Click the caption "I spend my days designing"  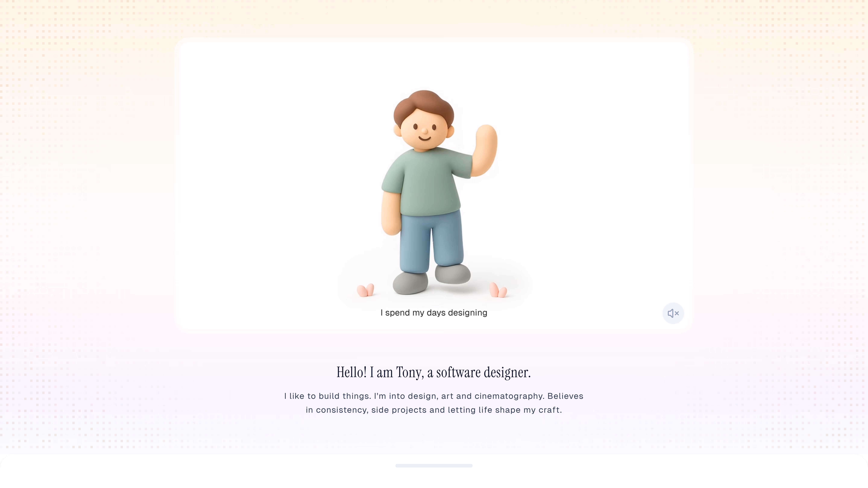(434, 313)
